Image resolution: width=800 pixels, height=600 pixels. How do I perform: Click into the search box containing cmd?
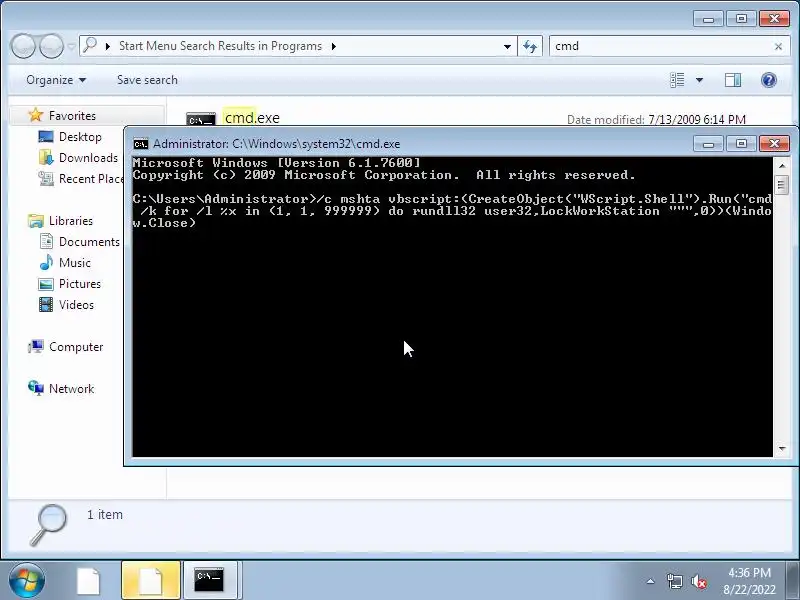661,46
